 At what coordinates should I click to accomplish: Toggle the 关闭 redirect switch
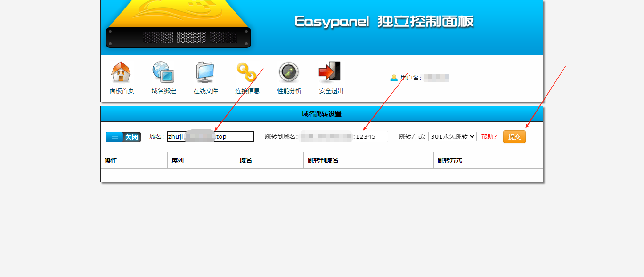[x=130, y=136]
